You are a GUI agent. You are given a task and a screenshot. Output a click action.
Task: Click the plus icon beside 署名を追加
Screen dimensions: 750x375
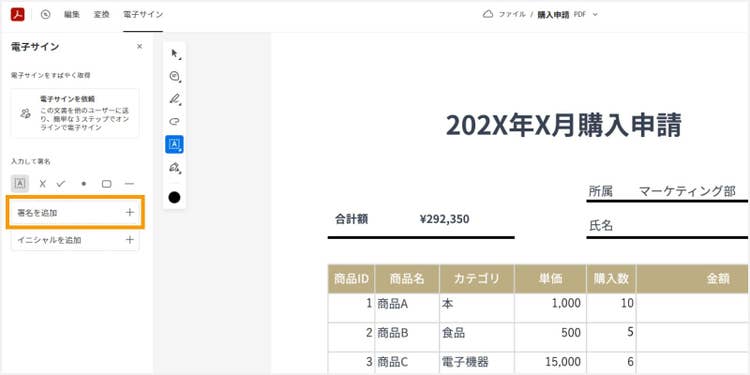[x=130, y=212]
